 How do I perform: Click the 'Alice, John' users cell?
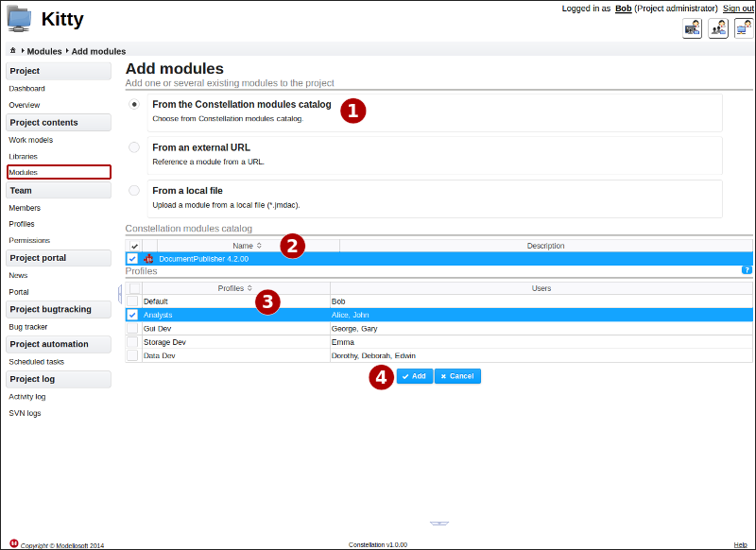541,315
